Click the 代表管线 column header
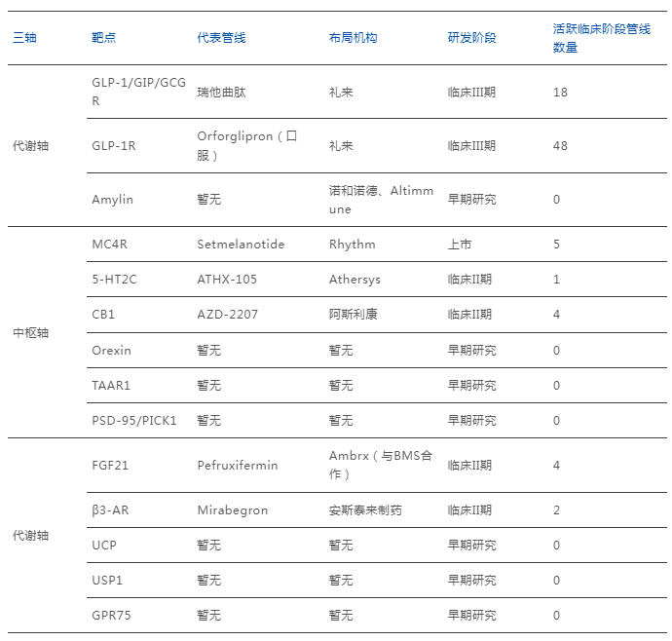The image size is (672, 641). [x=221, y=38]
